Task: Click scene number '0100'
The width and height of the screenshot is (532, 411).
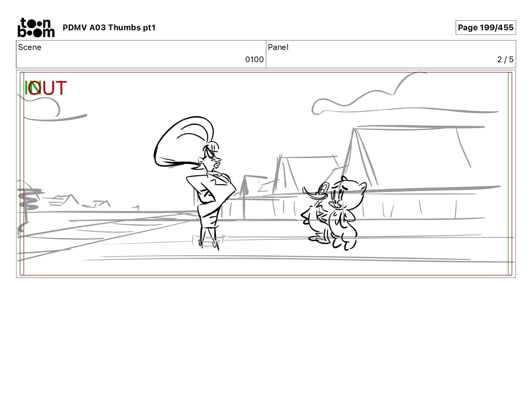Action: (x=254, y=60)
